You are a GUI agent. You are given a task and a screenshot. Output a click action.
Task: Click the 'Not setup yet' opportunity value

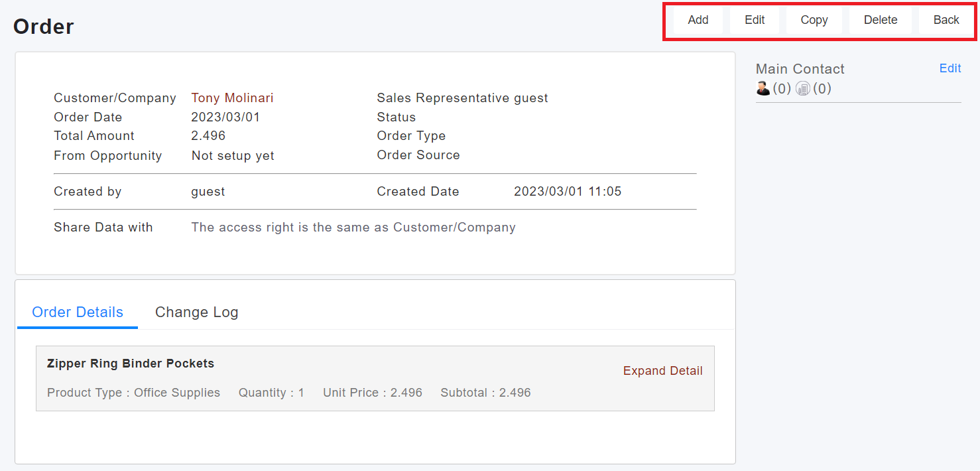[233, 156]
